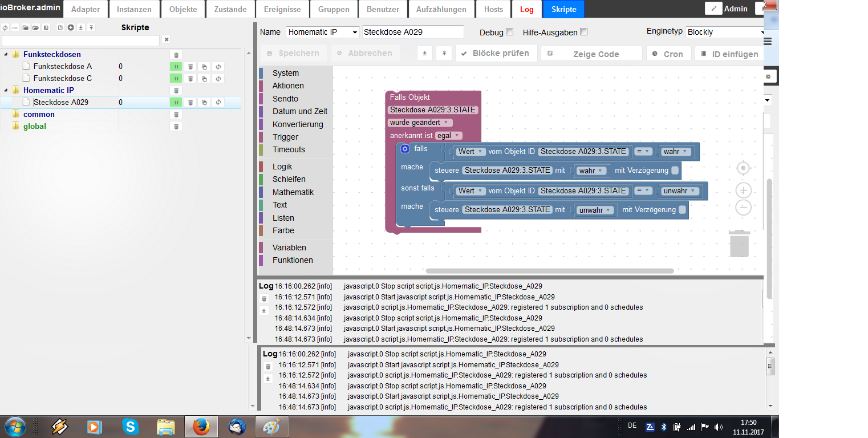Open the Enginetyp dropdown set to Blockly
The height and width of the screenshot is (438, 868).
click(725, 32)
